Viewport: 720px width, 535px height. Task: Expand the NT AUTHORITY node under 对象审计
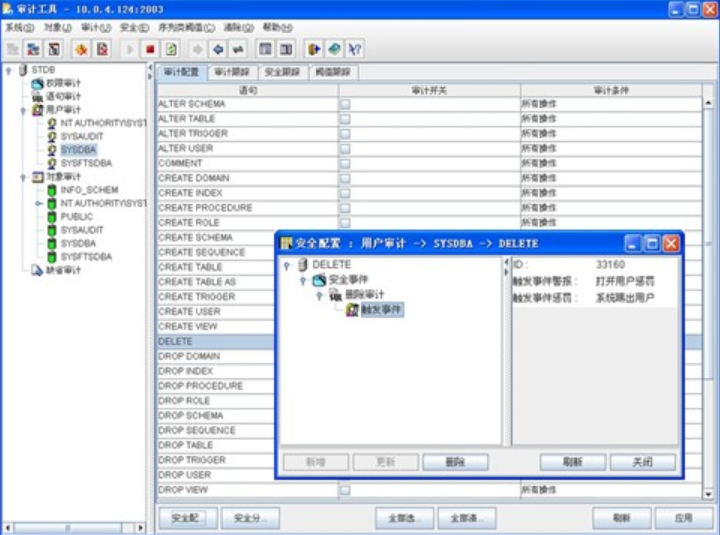click(40, 203)
